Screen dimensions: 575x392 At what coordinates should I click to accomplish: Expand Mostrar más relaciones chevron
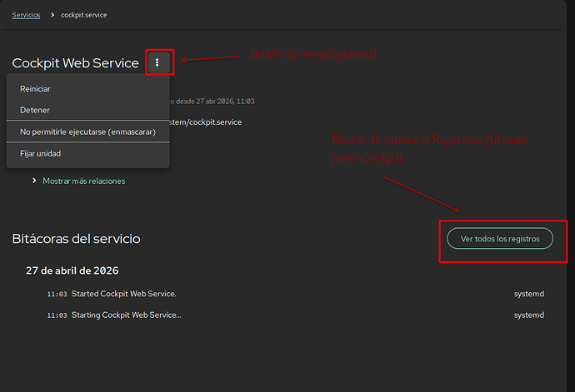coord(34,181)
